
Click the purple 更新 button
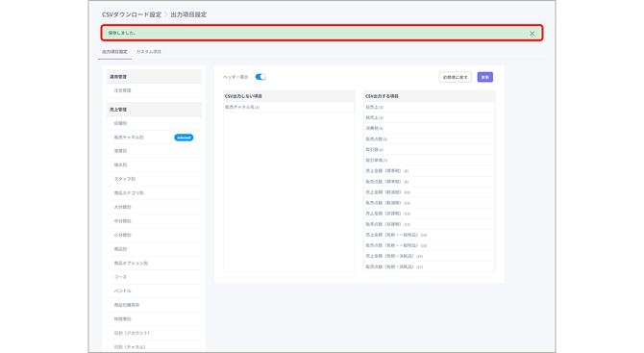485,77
